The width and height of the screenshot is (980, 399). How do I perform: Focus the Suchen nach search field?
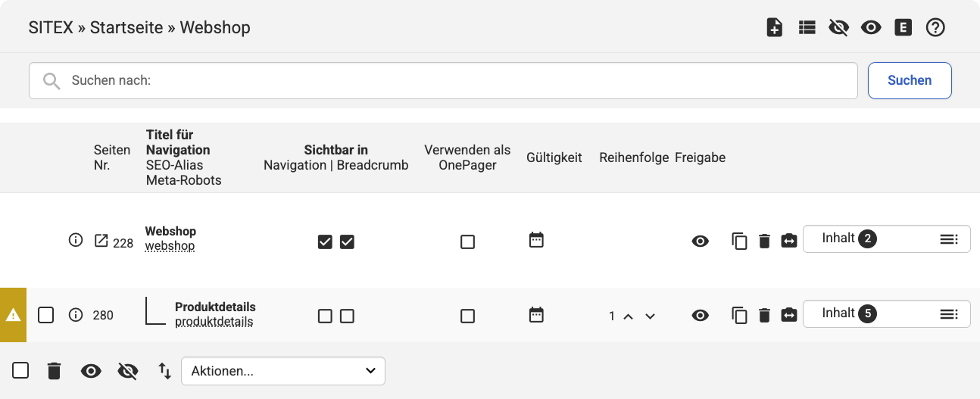coord(443,80)
